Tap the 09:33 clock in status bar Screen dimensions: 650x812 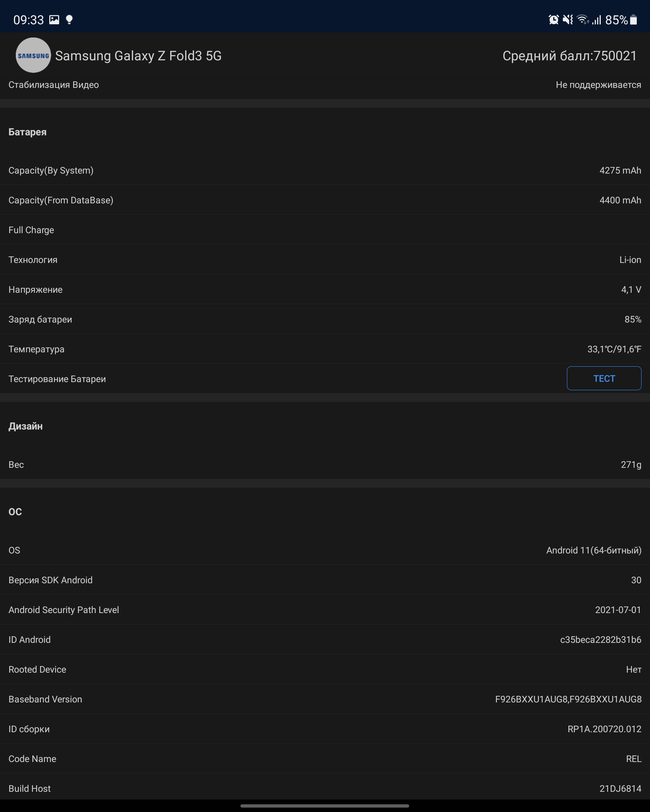point(29,19)
